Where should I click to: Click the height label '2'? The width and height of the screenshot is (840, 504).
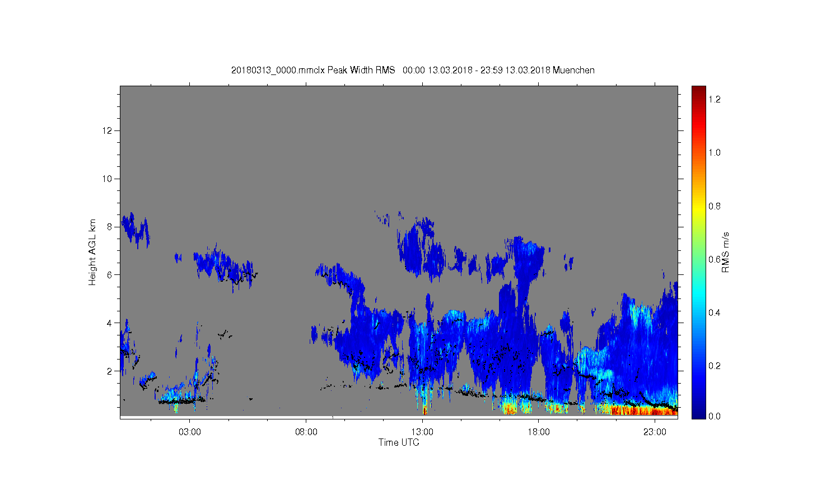coord(110,371)
